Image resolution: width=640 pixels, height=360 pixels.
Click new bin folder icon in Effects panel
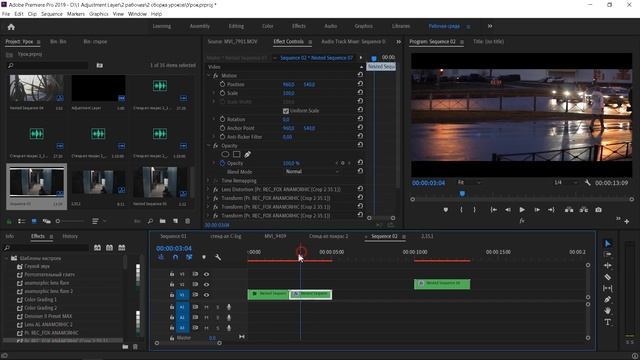[125, 347]
